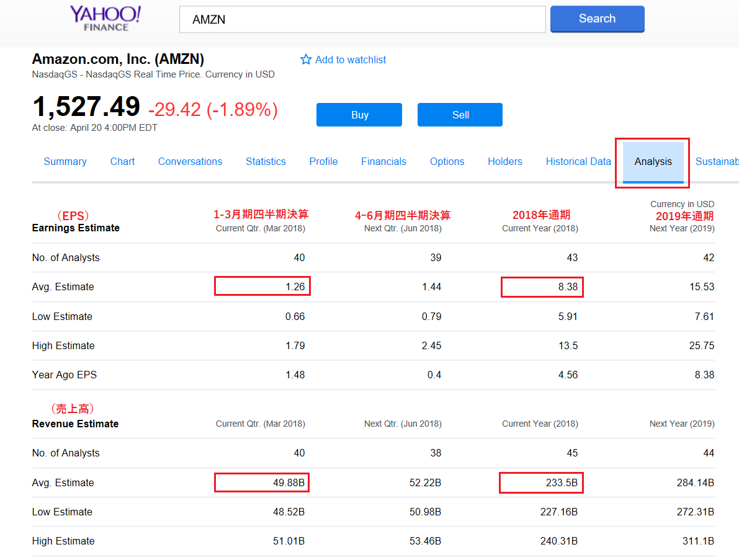Click the Yahoo Finance logo
The image size is (739, 560).
point(105,19)
